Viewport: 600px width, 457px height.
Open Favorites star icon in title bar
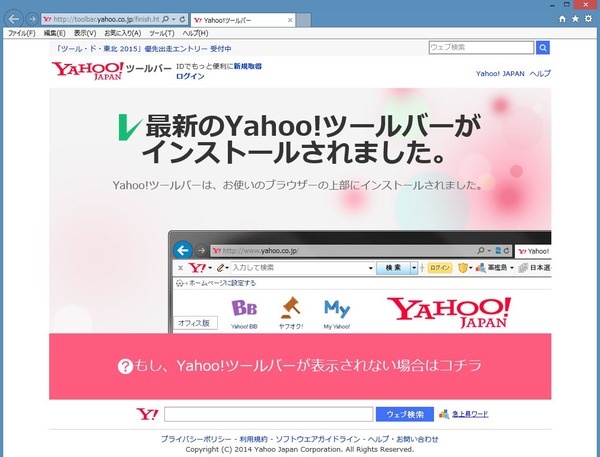pyautogui.click(x=575, y=19)
